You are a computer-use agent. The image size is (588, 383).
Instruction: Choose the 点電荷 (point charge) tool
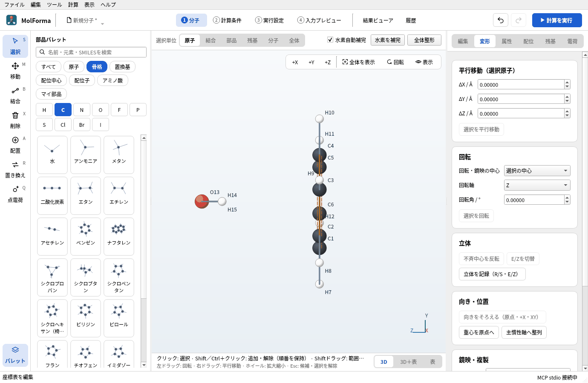15,194
